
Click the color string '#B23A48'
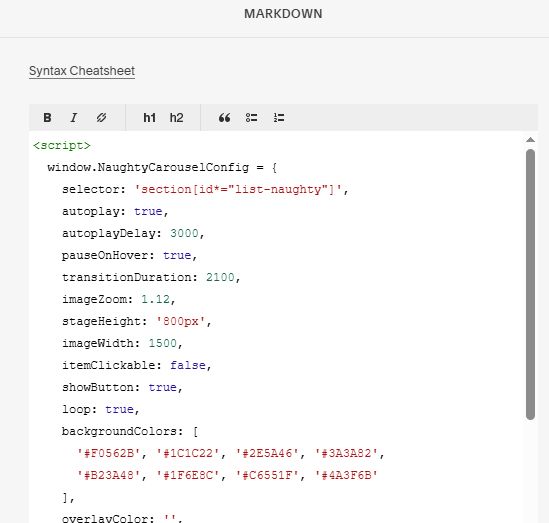108,475
